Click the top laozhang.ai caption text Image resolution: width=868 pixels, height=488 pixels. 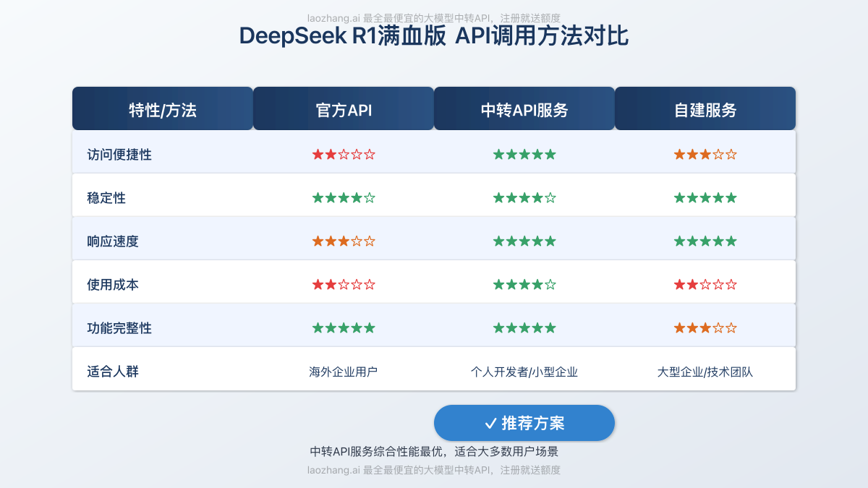click(434, 18)
